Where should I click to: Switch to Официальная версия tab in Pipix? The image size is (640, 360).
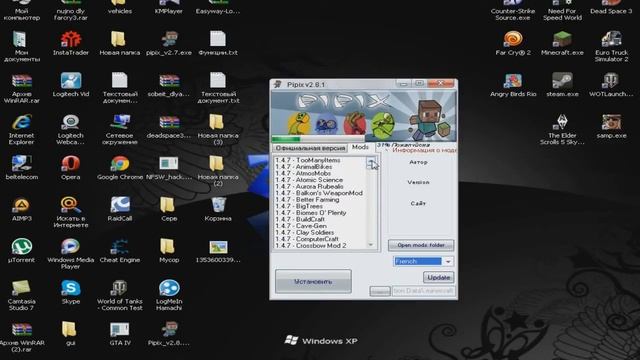click(x=310, y=148)
